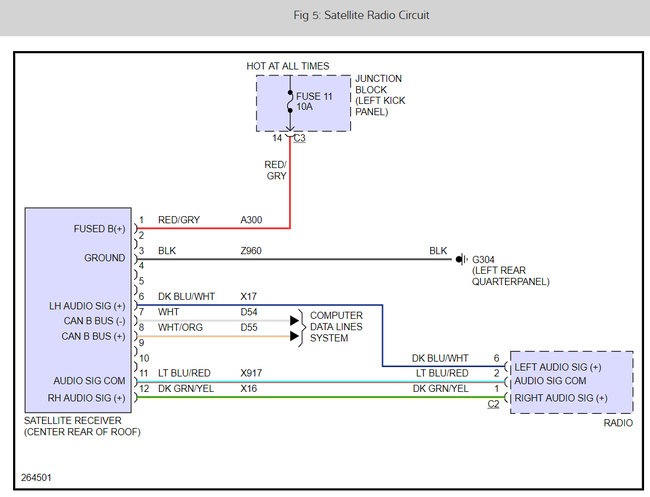Click circuit code A300
The height and width of the screenshot is (497, 650).
pyautogui.click(x=251, y=220)
